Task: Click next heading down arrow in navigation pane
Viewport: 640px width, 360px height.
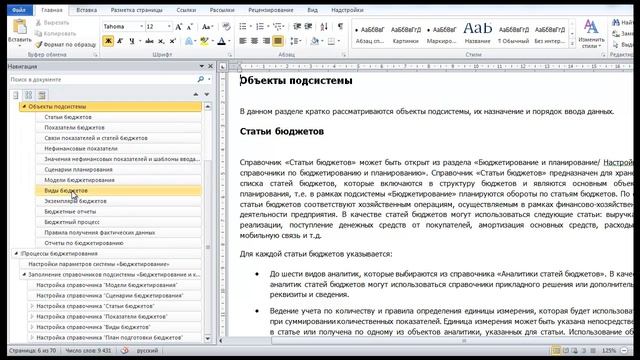Action: coord(207,95)
